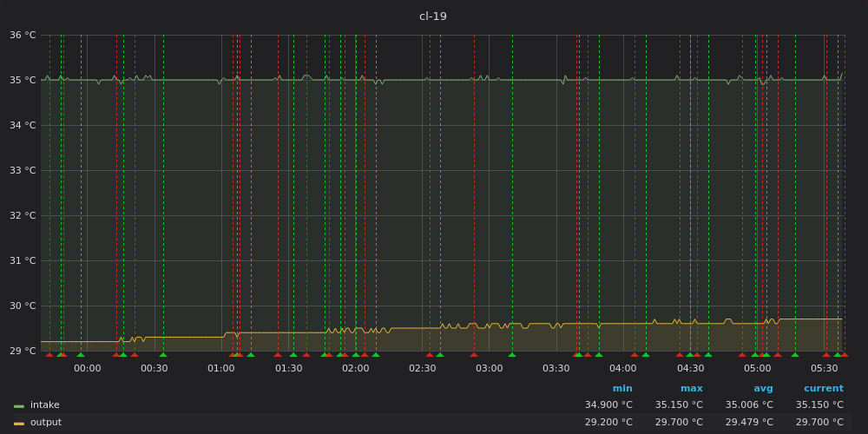Click the lone red annotation marker before 03:00
Screen dimensions: 868x434
tap(474, 354)
